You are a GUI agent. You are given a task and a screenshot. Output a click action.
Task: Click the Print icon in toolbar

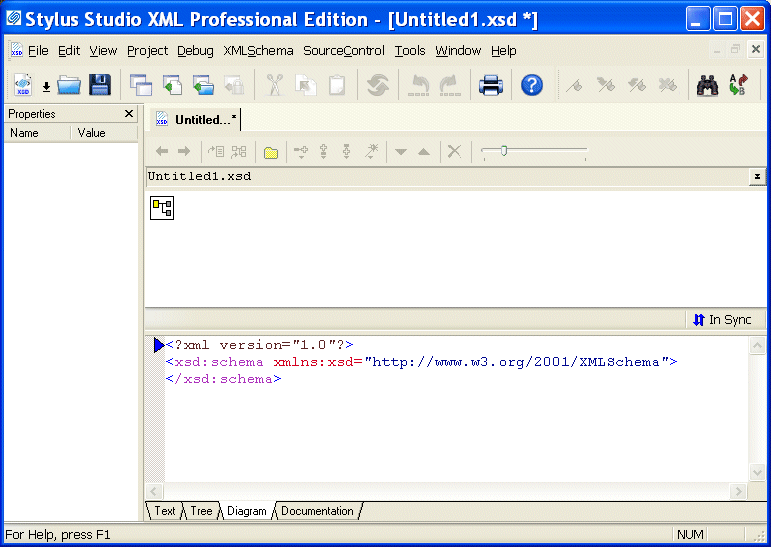click(491, 86)
